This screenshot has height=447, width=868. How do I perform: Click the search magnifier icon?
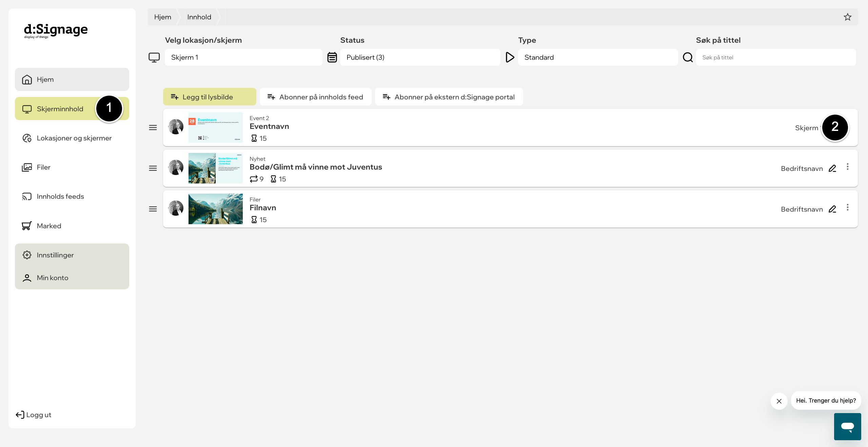(688, 57)
